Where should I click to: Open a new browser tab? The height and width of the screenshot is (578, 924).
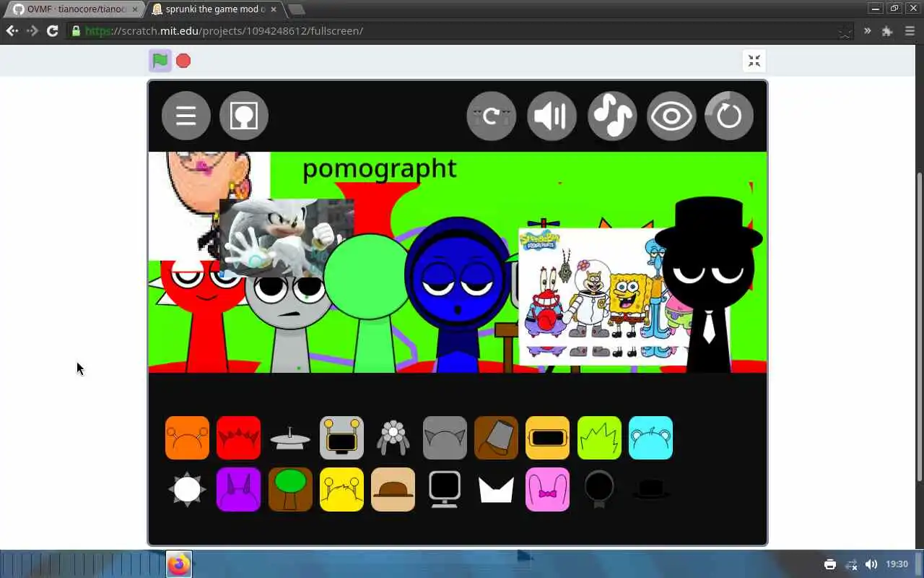[296, 9]
